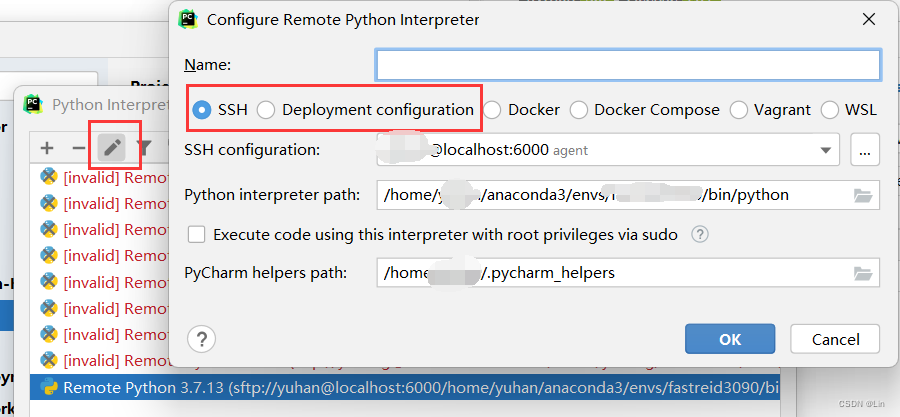
Task: Click the Name text field
Action: pos(628,65)
